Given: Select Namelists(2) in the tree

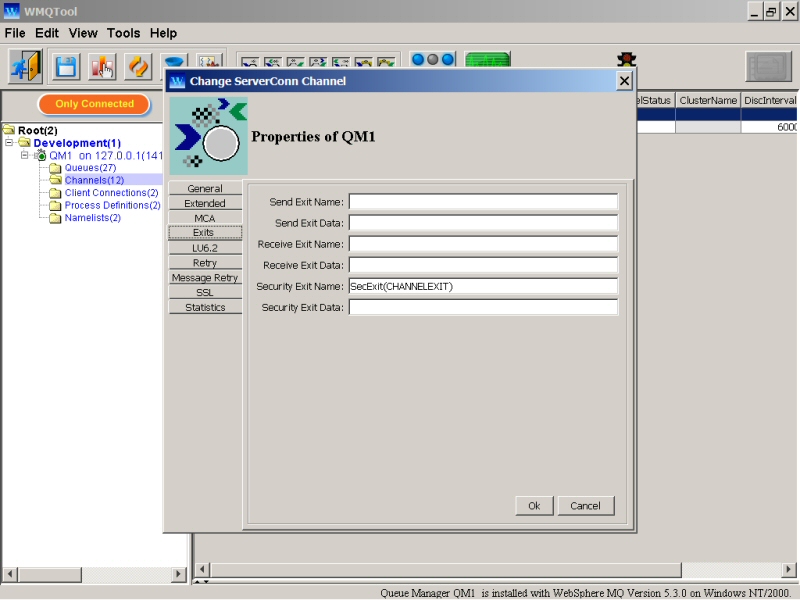Looking at the screenshot, I should pos(93,218).
